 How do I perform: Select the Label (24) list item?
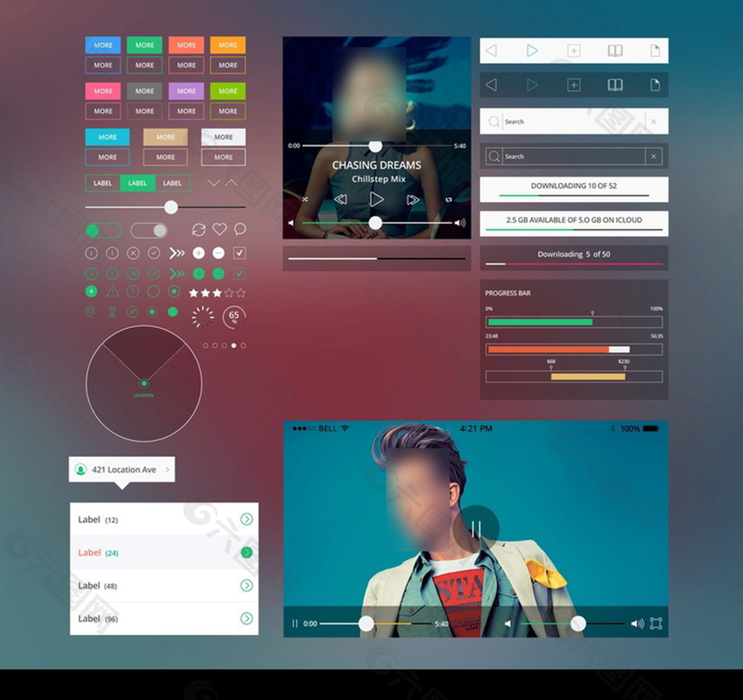pyautogui.click(x=164, y=552)
